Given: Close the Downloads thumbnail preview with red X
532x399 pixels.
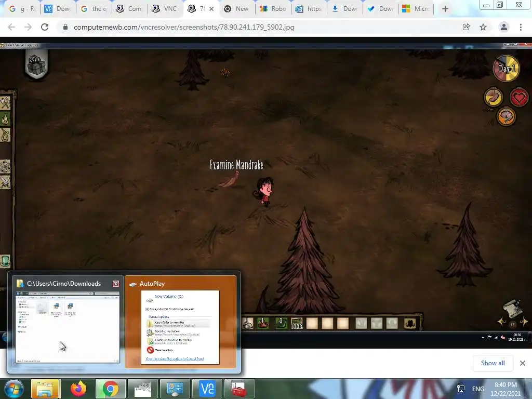Looking at the screenshot, I should (x=116, y=284).
